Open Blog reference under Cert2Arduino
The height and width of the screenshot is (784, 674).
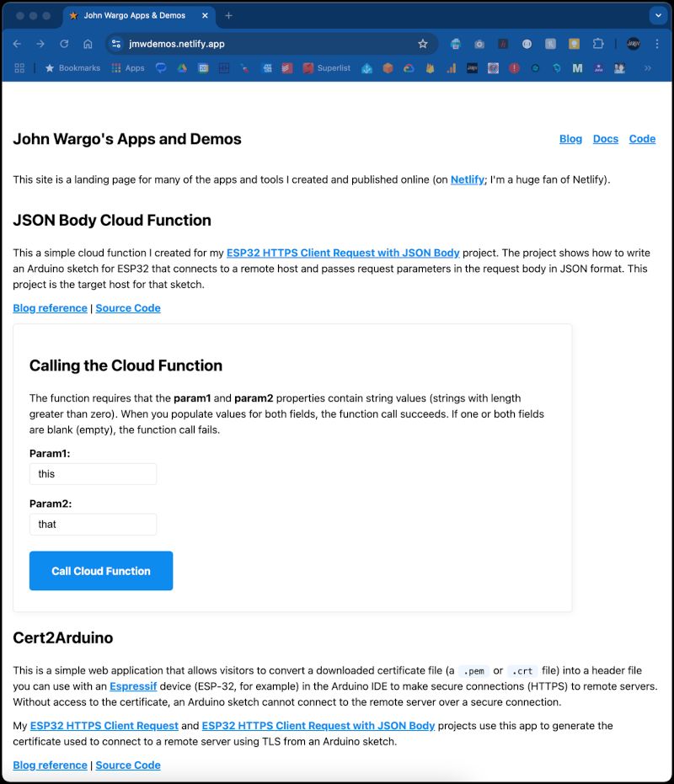point(50,765)
